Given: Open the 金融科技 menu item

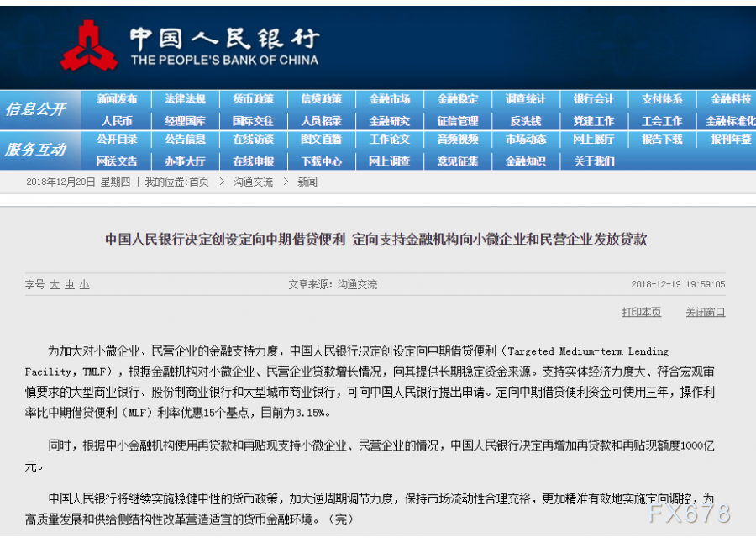Looking at the screenshot, I should [731, 99].
